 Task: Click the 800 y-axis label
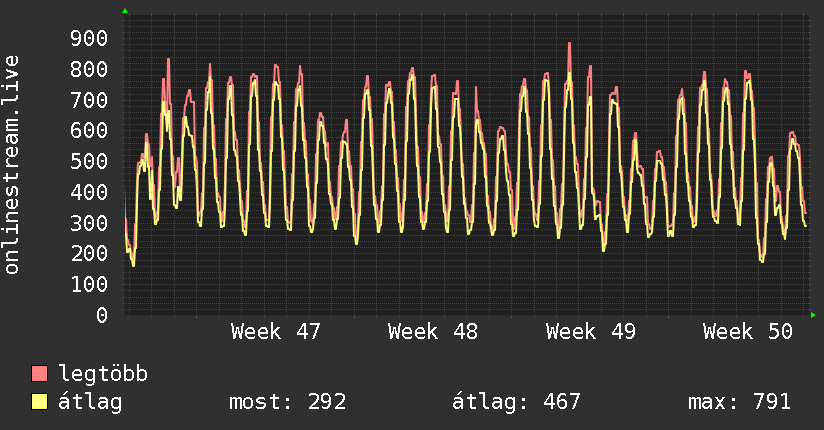pos(89,69)
